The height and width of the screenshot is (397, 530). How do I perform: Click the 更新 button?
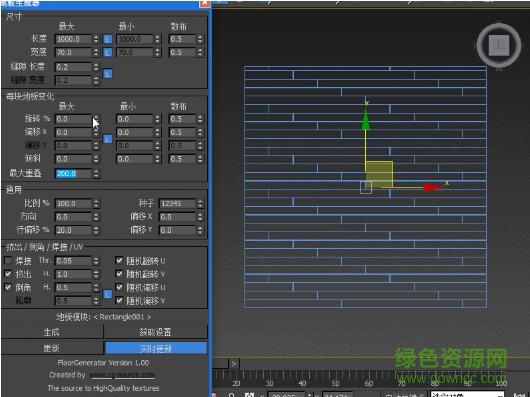coord(52,348)
